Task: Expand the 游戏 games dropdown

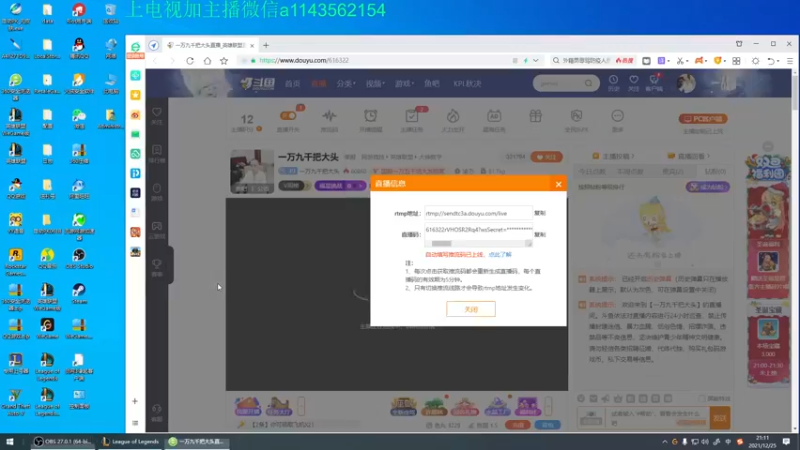Action: [x=404, y=84]
